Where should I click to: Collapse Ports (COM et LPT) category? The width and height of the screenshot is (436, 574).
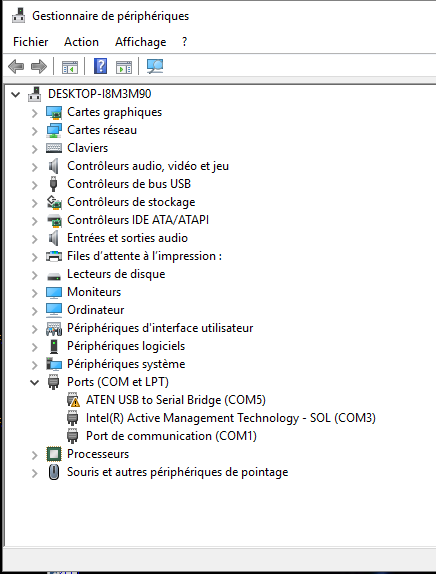34,383
